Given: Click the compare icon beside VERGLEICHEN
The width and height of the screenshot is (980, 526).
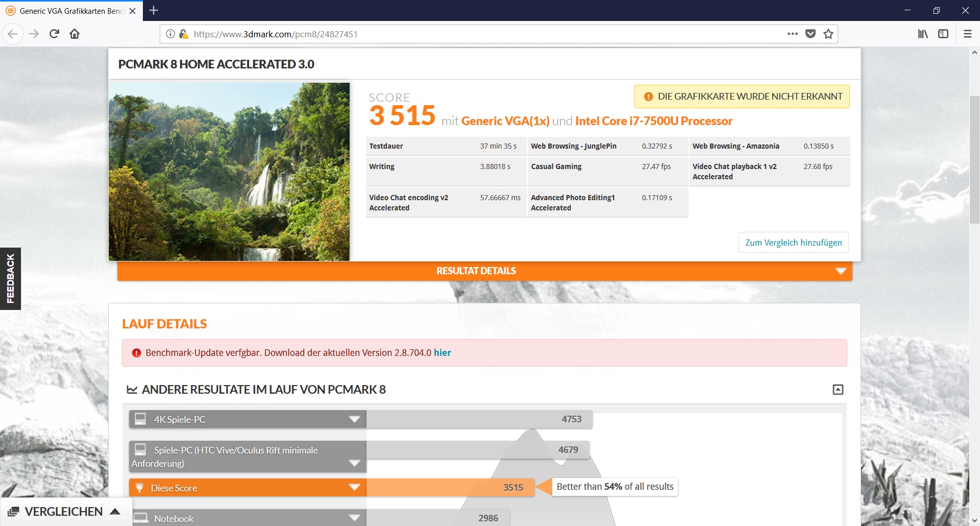Looking at the screenshot, I should click(14, 512).
